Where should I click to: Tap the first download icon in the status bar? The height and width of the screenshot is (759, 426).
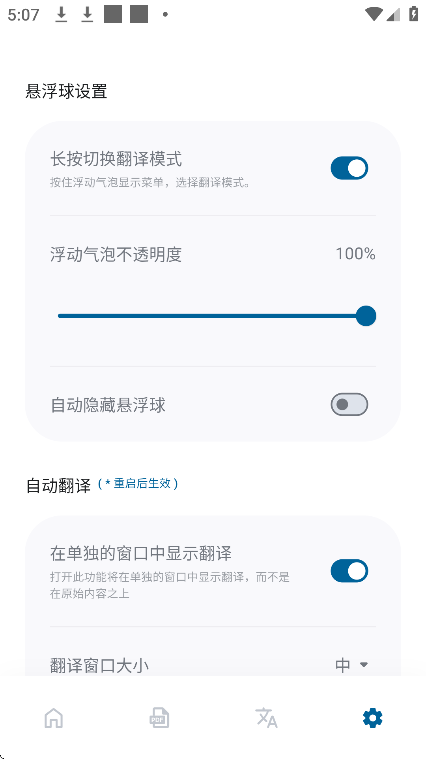(x=61, y=15)
